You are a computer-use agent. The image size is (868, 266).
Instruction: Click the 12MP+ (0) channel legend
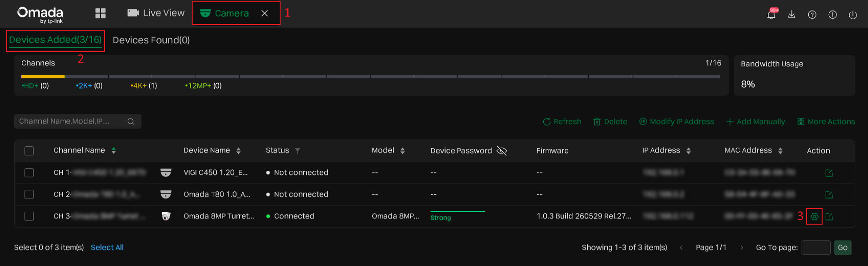[203, 85]
